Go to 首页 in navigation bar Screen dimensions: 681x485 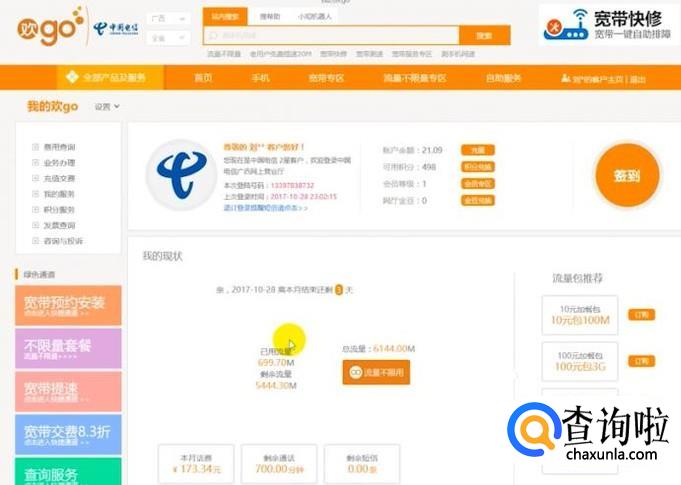click(203, 78)
